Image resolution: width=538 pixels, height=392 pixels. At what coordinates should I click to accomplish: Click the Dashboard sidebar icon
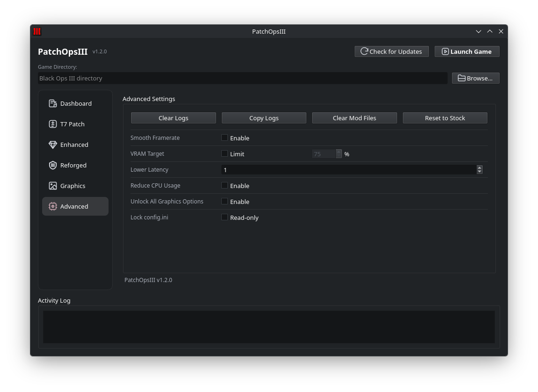click(52, 103)
